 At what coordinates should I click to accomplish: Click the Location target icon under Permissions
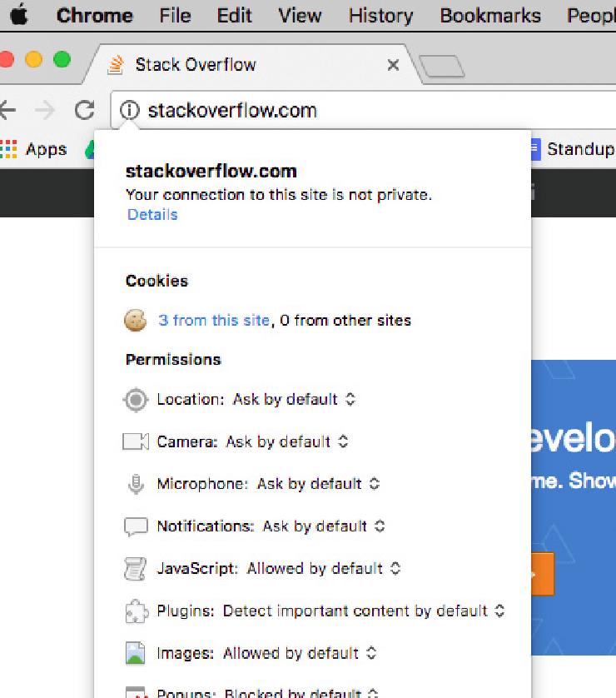click(x=134, y=400)
